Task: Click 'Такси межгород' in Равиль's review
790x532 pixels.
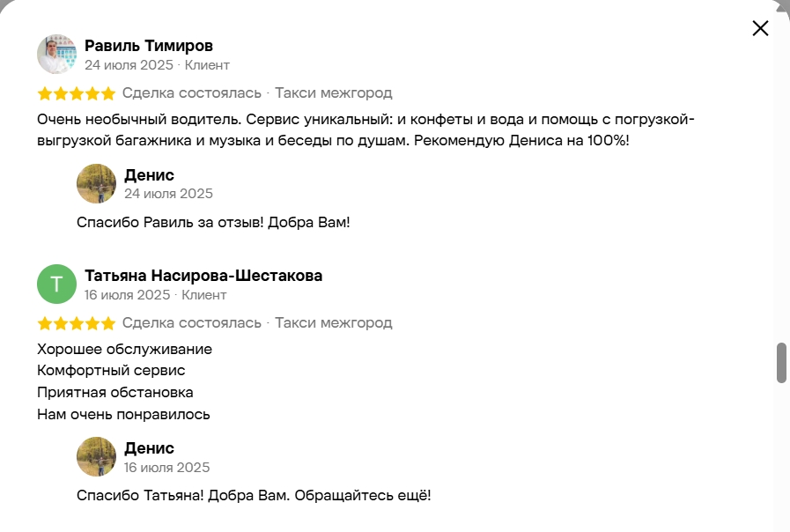Action: [x=334, y=92]
